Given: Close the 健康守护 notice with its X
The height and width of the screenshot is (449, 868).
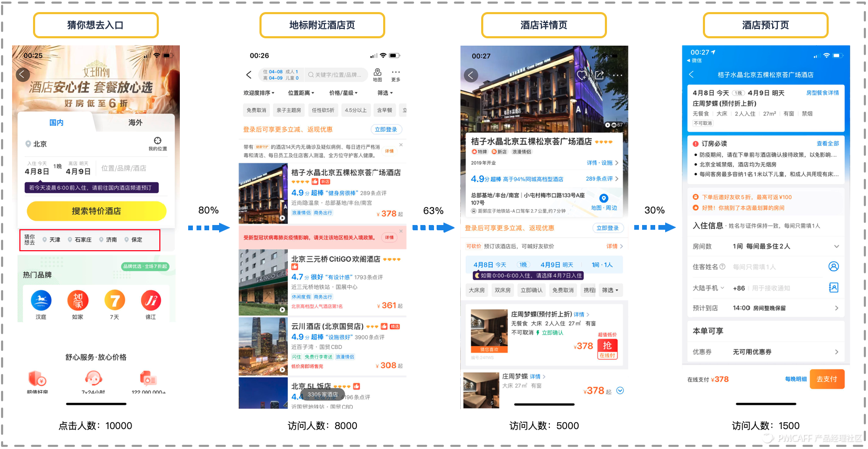Looking at the screenshot, I should [401, 145].
